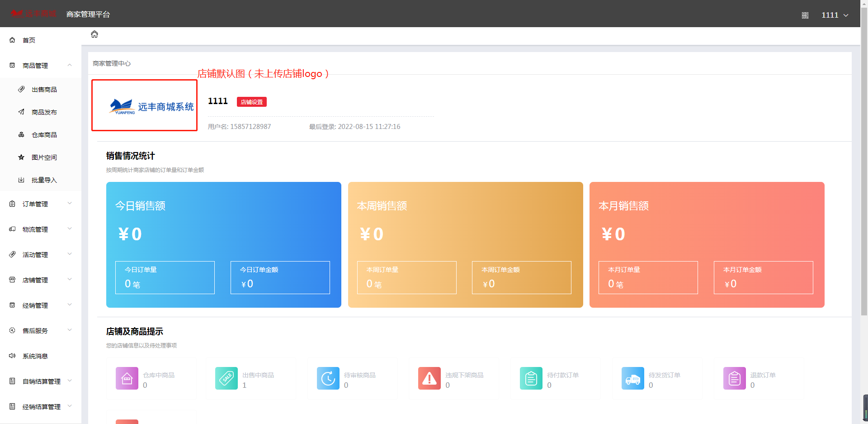Click the 仓库商品 boxes icon
This screenshot has width=868, height=424.
coord(21,134)
